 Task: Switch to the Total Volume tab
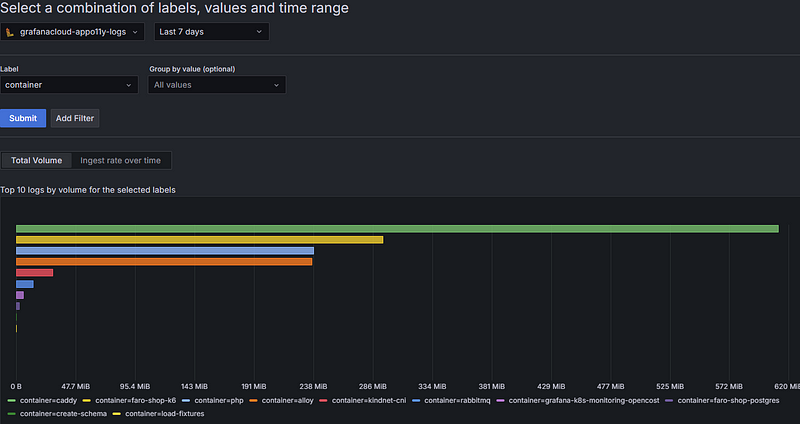coord(36,160)
